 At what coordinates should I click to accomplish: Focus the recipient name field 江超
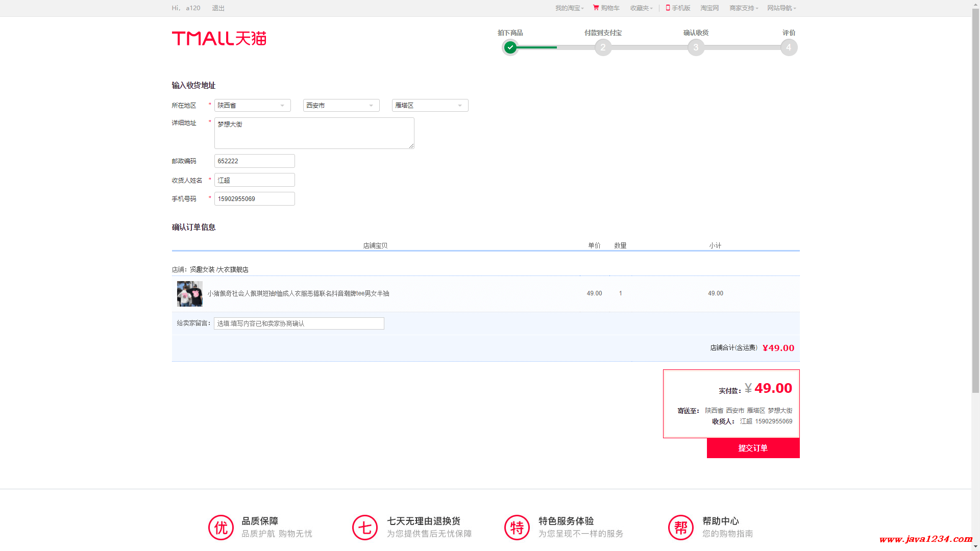point(255,180)
